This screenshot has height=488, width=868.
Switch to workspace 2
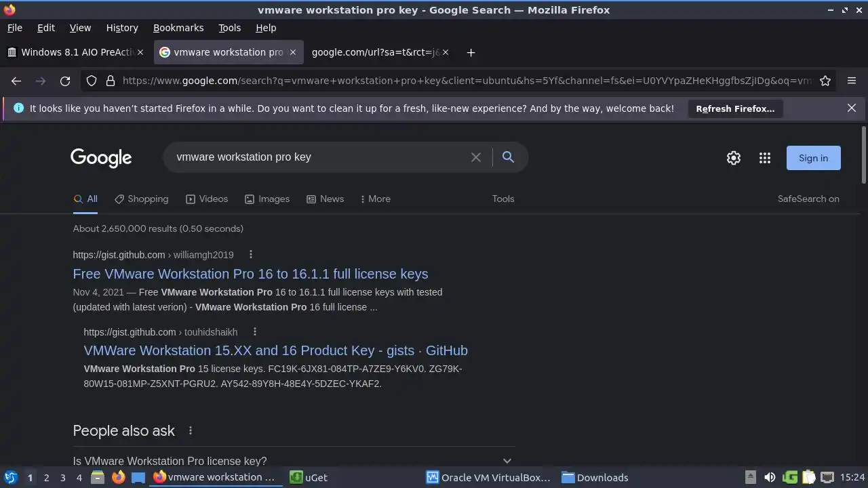pyautogui.click(x=46, y=478)
